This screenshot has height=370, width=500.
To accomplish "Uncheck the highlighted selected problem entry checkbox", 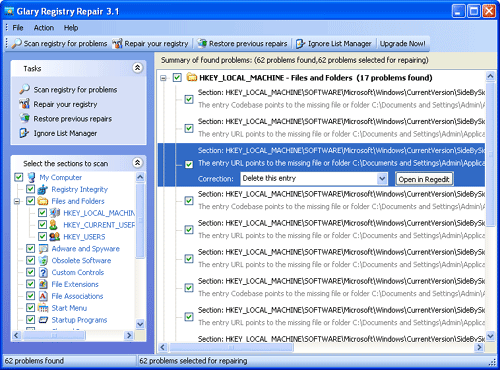I will (189, 164).
